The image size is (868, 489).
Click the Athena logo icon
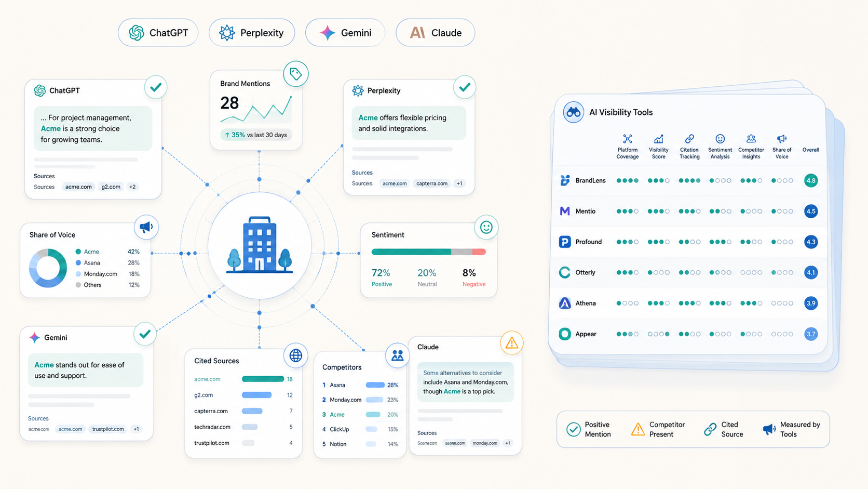[565, 303]
